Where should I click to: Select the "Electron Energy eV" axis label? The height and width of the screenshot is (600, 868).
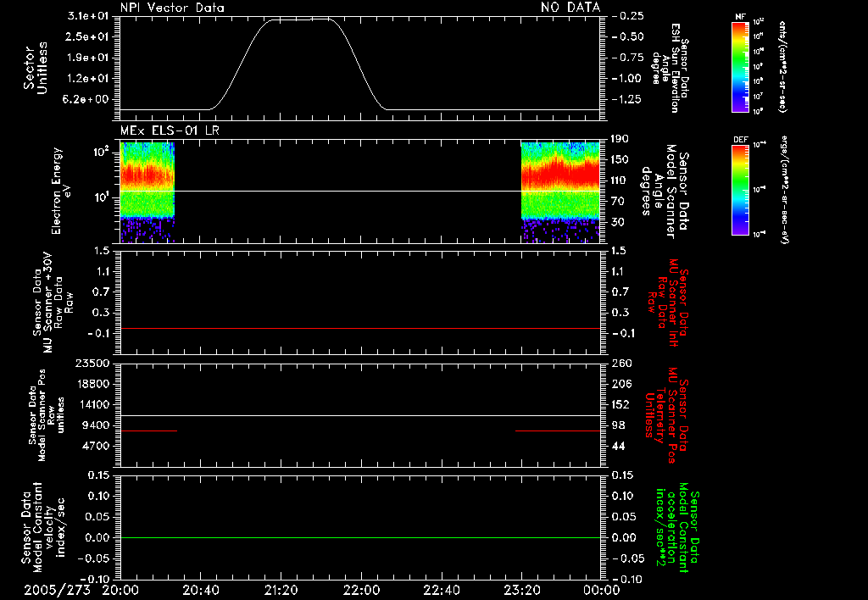click(x=61, y=191)
